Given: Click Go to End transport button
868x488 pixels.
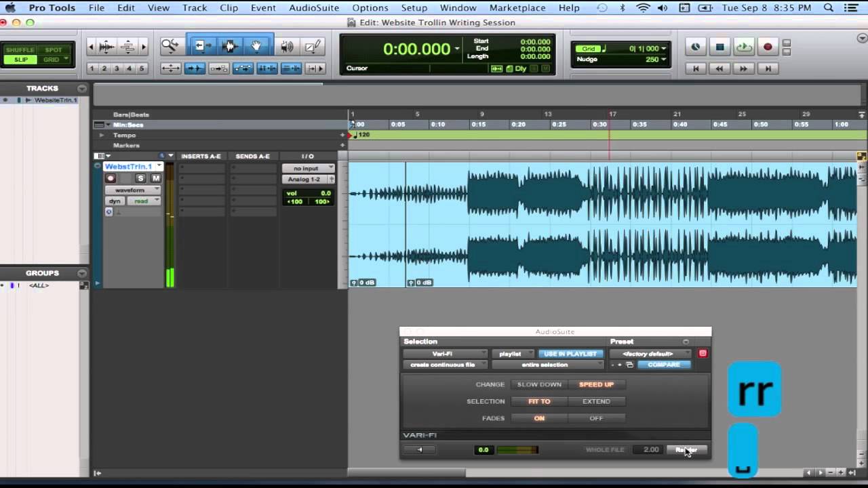Looking at the screenshot, I should point(768,68).
